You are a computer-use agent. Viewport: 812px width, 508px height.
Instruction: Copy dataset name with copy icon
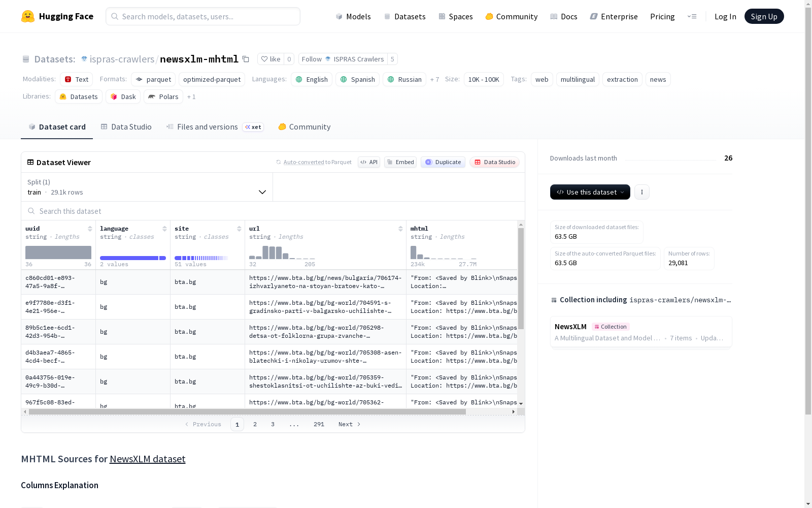[x=246, y=59]
